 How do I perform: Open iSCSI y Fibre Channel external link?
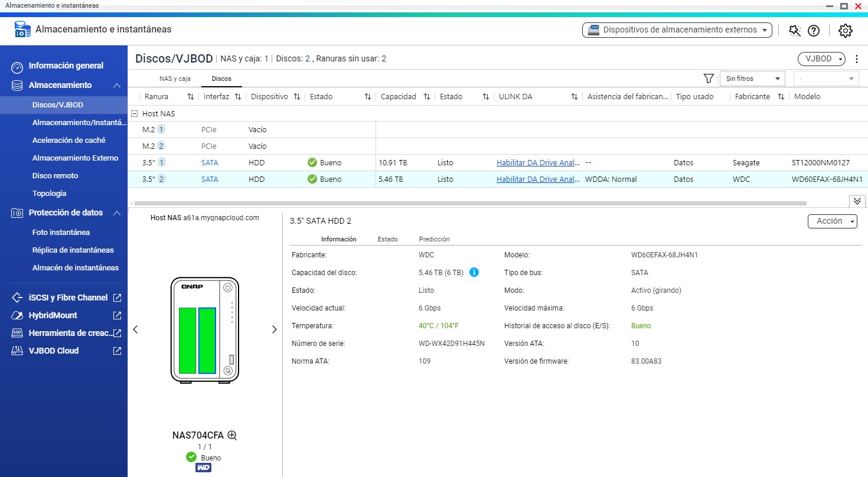(x=117, y=298)
